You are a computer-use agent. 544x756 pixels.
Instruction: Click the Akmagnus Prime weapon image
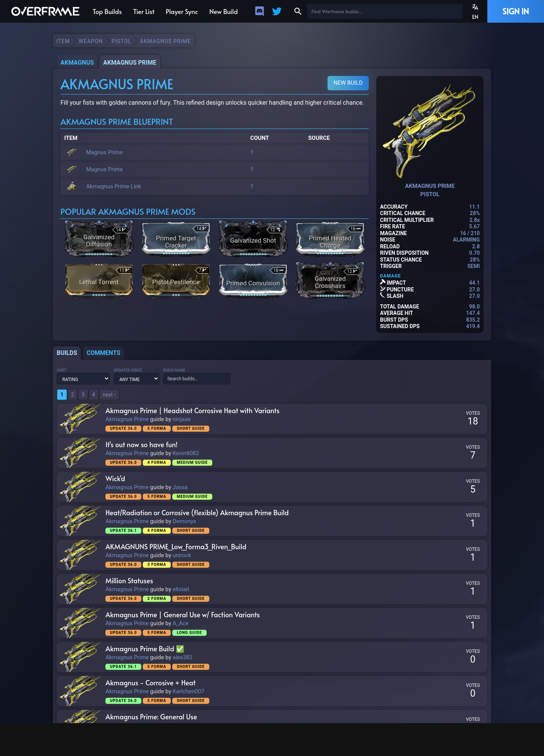coord(430,131)
